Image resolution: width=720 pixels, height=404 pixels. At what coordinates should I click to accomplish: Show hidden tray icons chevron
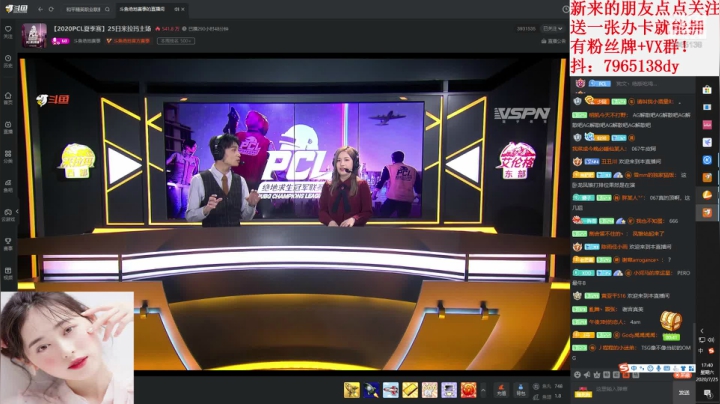pyautogui.click(x=702, y=331)
